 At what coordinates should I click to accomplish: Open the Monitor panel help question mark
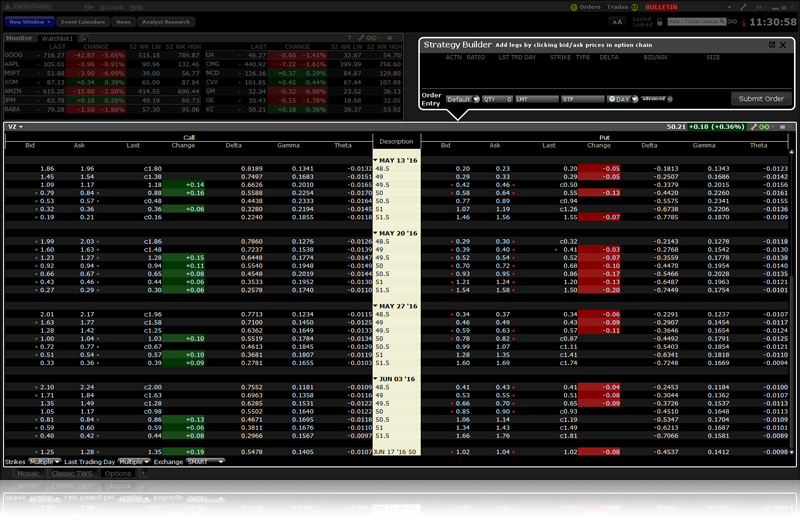click(349, 38)
